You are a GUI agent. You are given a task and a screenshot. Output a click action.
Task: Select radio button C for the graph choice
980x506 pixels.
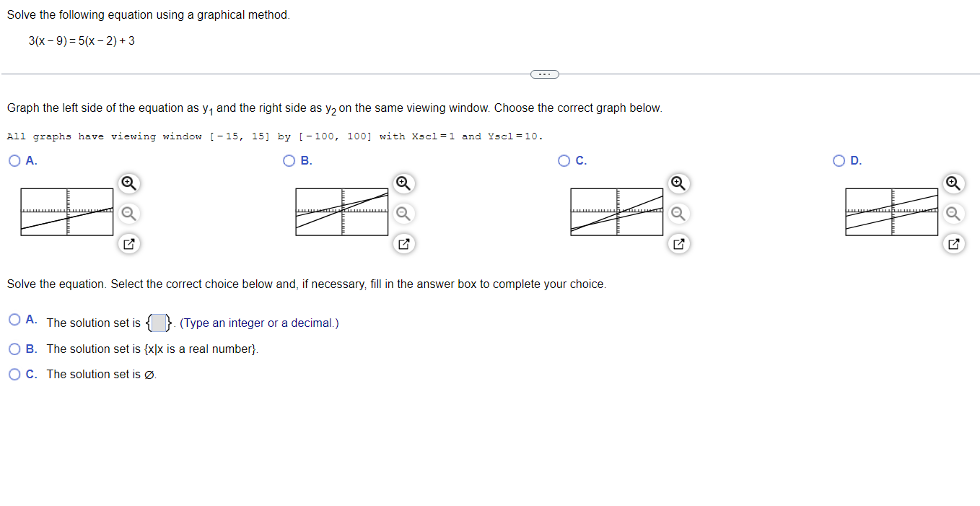564,160
